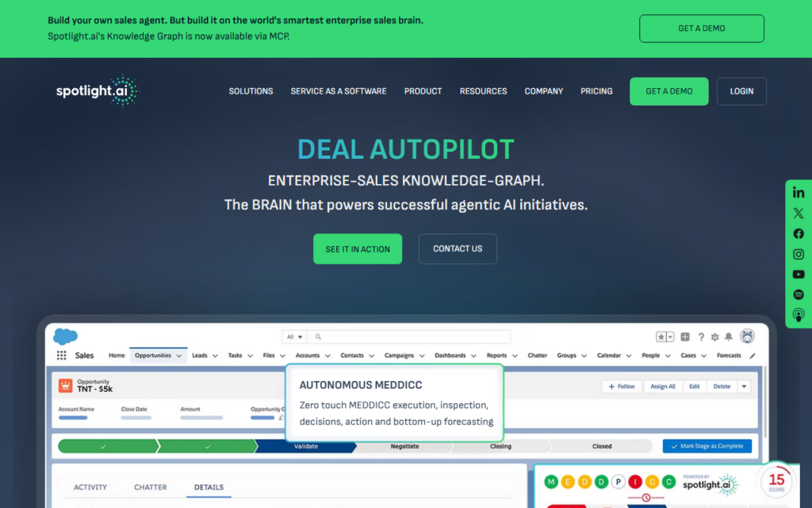Select the Closing stage in the path

point(500,446)
